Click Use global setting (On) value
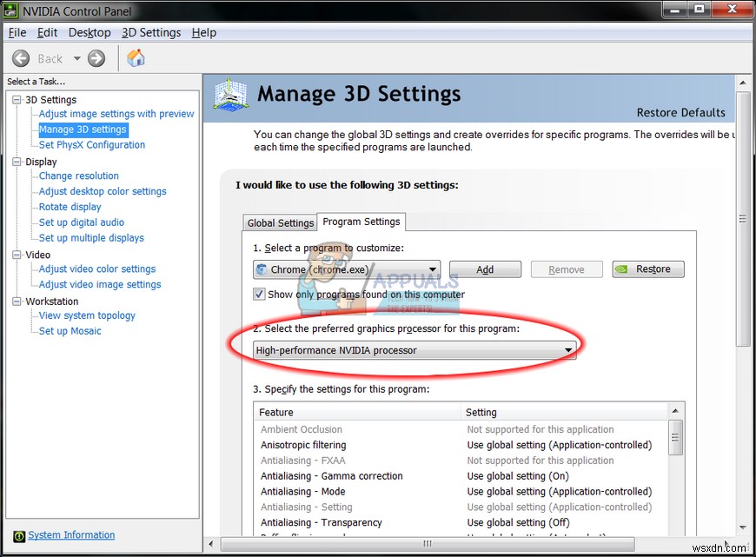Viewport: 756px width, 557px height. pyautogui.click(x=518, y=476)
